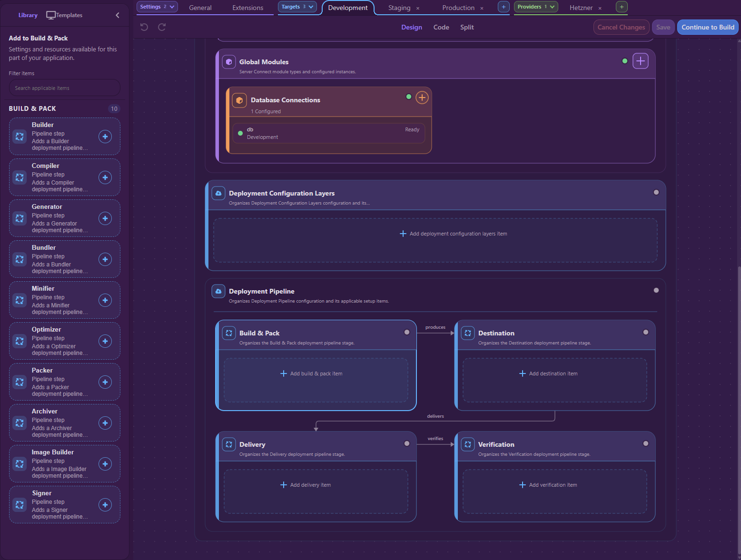The image size is (741, 560).
Task: Toggle Deployment Configuration Layers status dot
Action: pos(656,192)
